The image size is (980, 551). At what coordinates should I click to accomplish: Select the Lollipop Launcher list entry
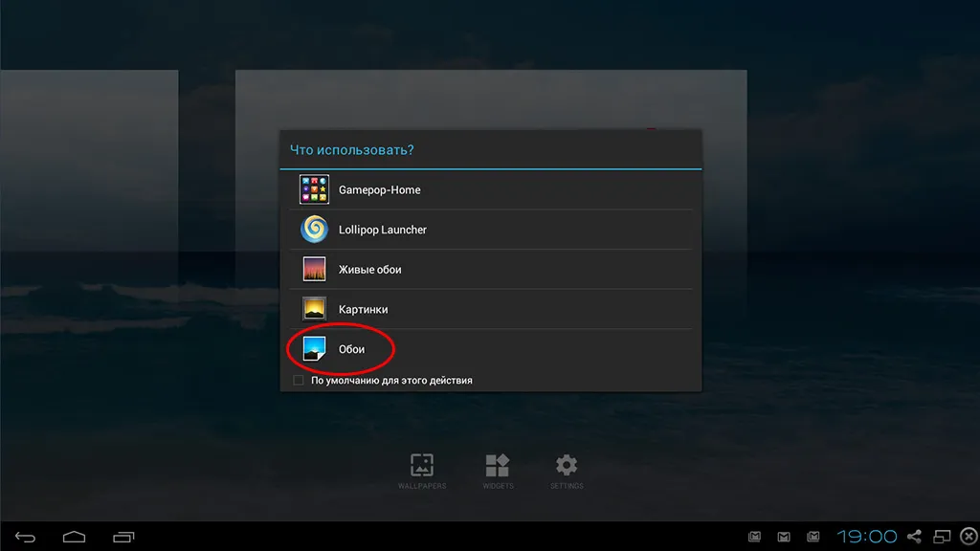click(491, 230)
